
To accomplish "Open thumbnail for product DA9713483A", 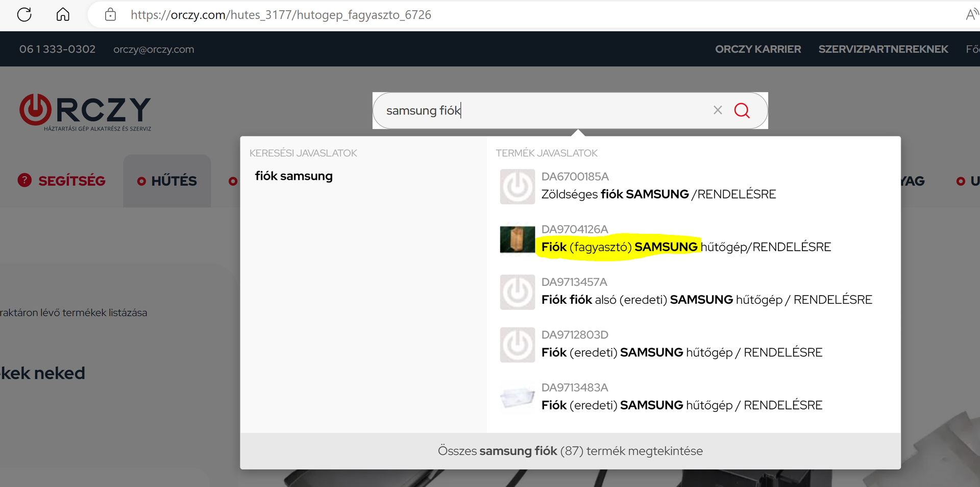I will (517, 398).
